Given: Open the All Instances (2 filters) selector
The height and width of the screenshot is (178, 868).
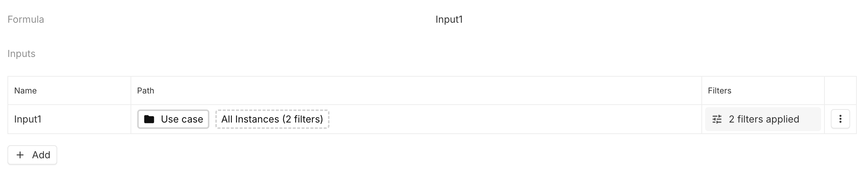Looking at the screenshot, I should (272, 119).
